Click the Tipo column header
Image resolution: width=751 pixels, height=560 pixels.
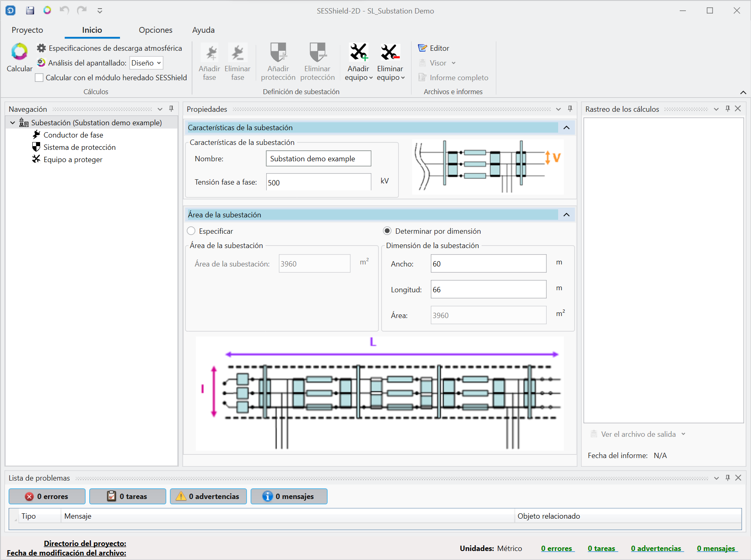click(40, 516)
